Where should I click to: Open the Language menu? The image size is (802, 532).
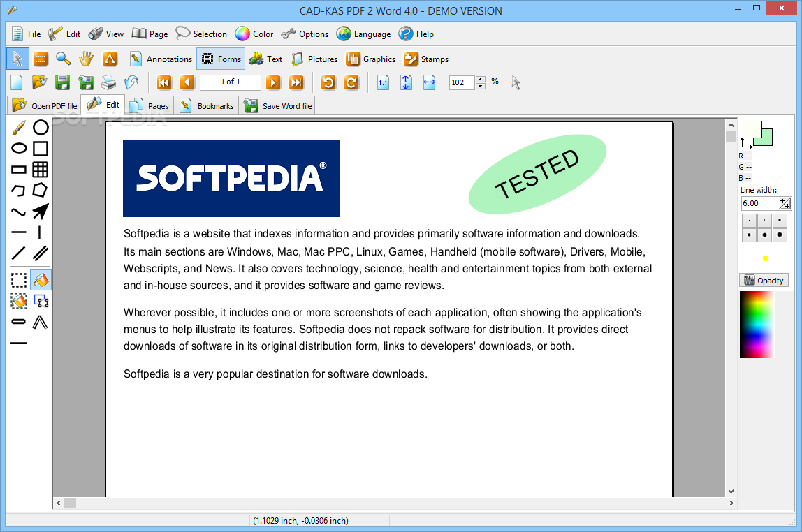(364, 34)
